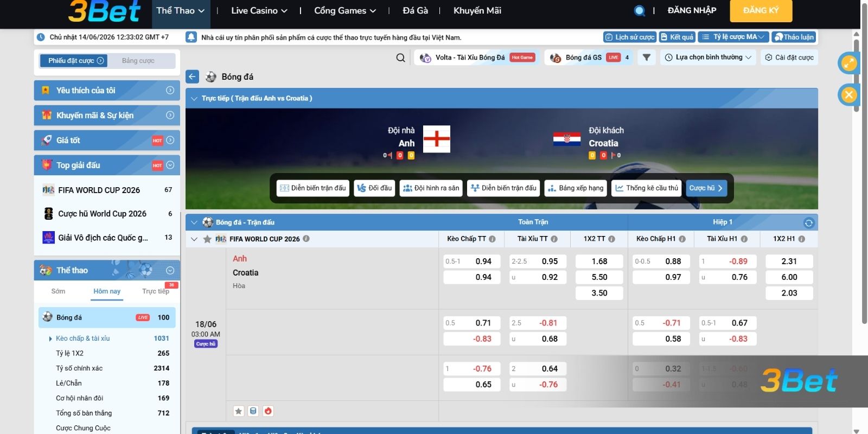This screenshot has height=434, width=868.
Task: Open Volta - Tài Xỉu Bóng Đá hot game
Action: [476, 58]
